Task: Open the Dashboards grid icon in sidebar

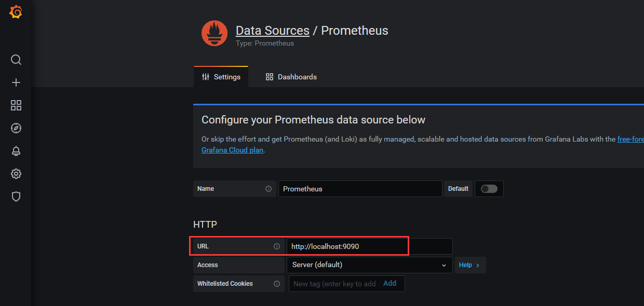Action: click(16, 105)
